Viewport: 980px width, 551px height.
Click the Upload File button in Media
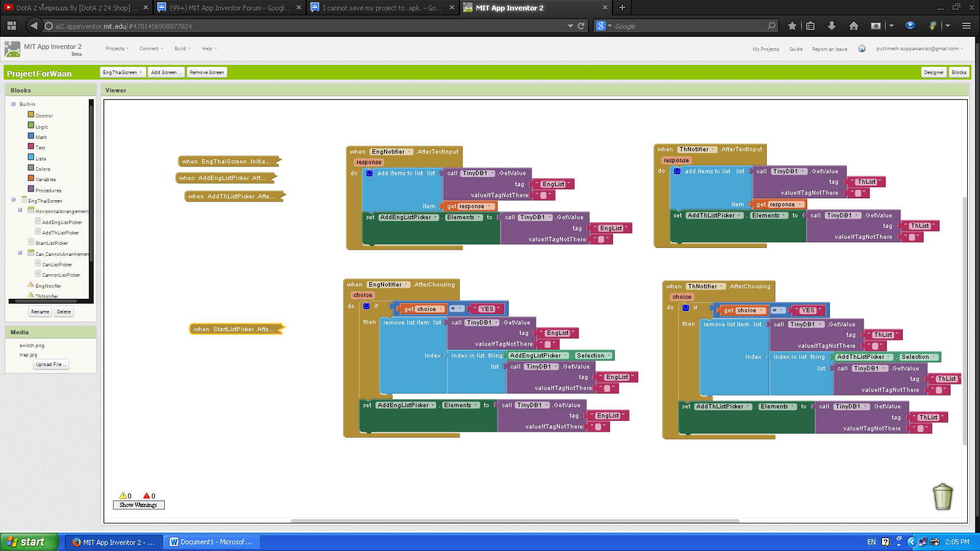click(50, 364)
